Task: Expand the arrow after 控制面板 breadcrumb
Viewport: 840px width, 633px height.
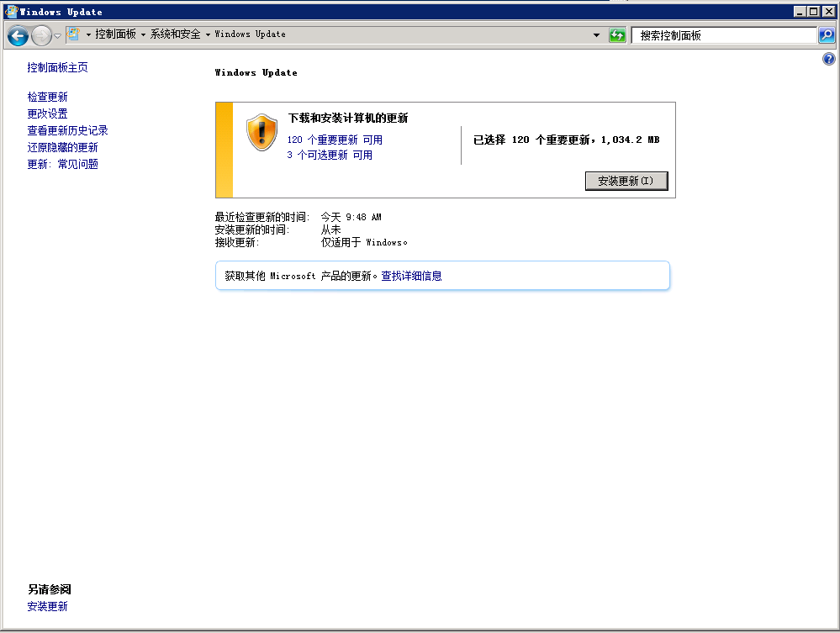Action: click(x=143, y=34)
